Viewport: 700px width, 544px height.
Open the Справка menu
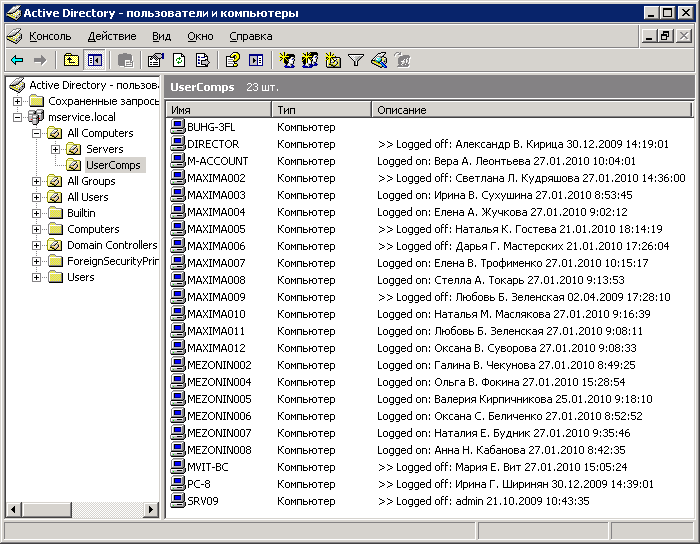pos(250,36)
